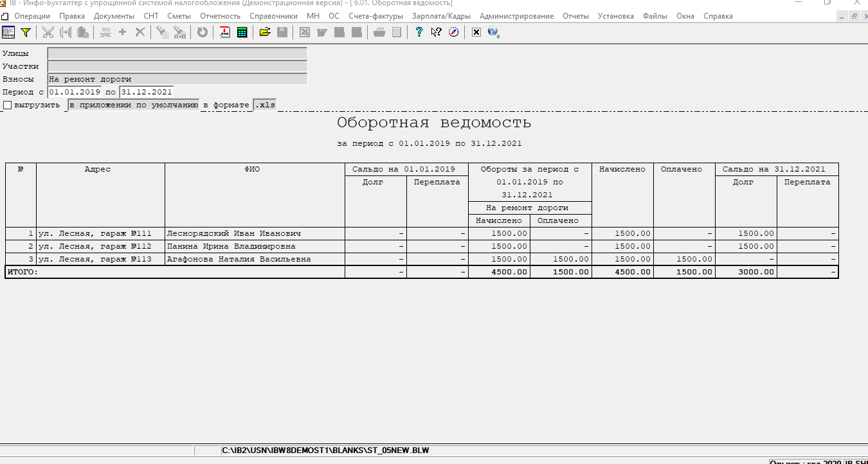Open the Администрирование menu
The height and width of the screenshot is (464, 868).
tap(516, 16)
